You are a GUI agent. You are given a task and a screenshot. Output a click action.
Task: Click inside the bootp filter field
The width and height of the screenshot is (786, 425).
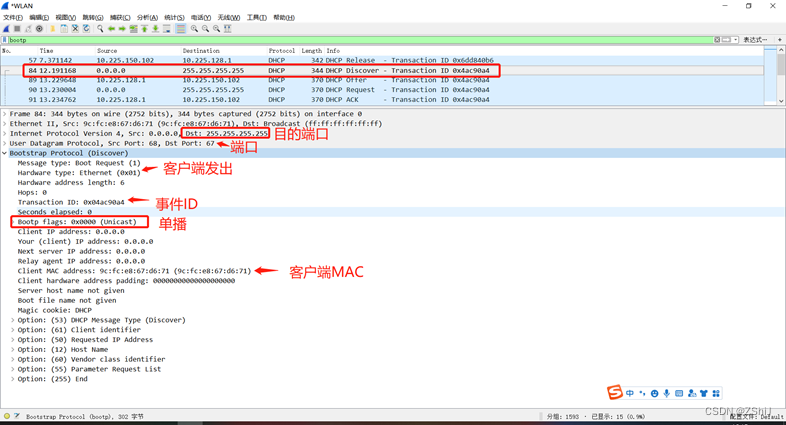pyautogui.click(x=360, y=40)
